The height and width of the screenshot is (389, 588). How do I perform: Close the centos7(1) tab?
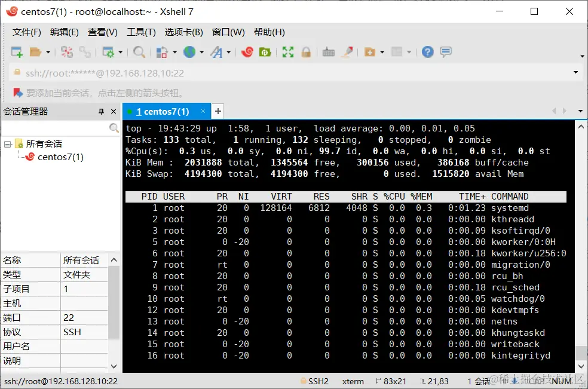pos(203,111)
